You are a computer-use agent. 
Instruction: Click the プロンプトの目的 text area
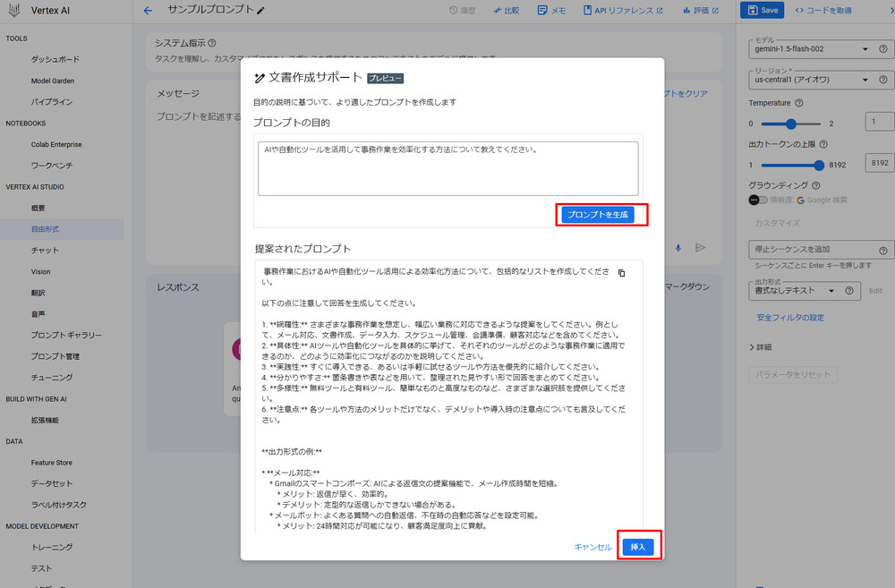tap(448, 168)
